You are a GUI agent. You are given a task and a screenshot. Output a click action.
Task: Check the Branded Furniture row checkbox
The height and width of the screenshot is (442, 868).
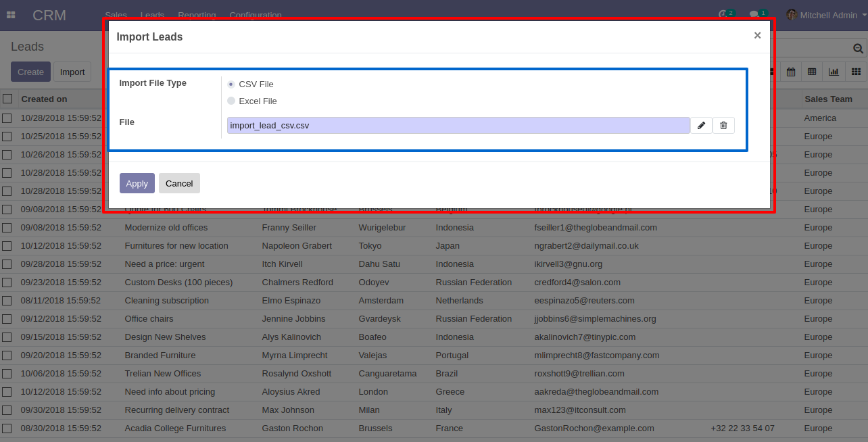click(x=7, y=355)
